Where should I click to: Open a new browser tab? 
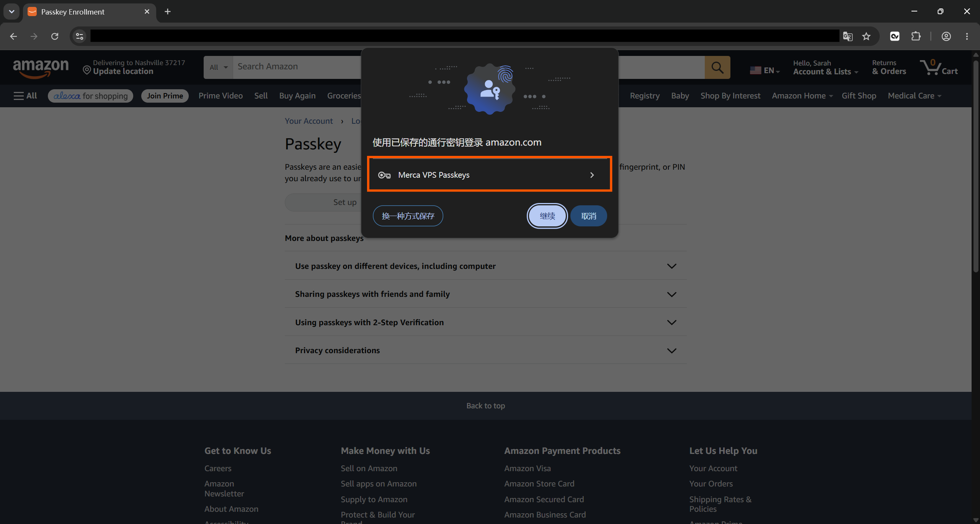tap(168, 11)
